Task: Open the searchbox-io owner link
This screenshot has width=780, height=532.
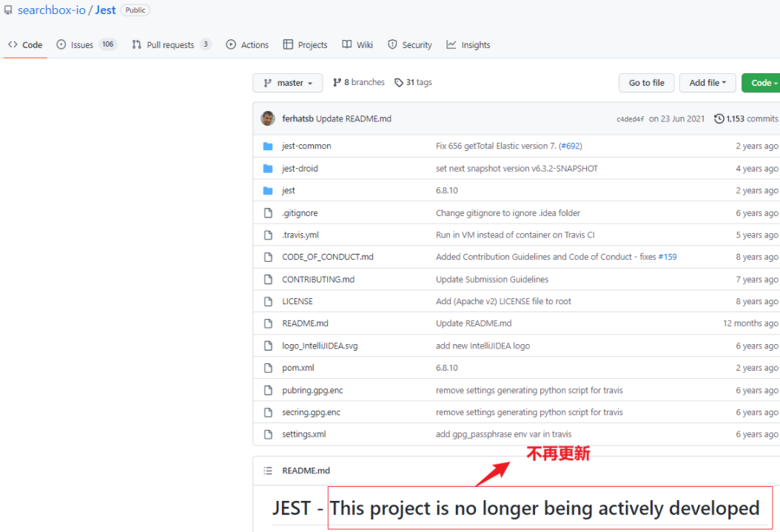Action: (52, 10)
